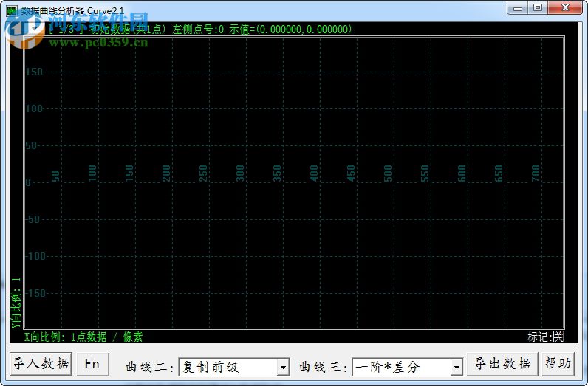Image resolution: width=588 pixels, height=386 pixels.
Task: Click the X向比例 scale status text
Action: tap(83, 337)
